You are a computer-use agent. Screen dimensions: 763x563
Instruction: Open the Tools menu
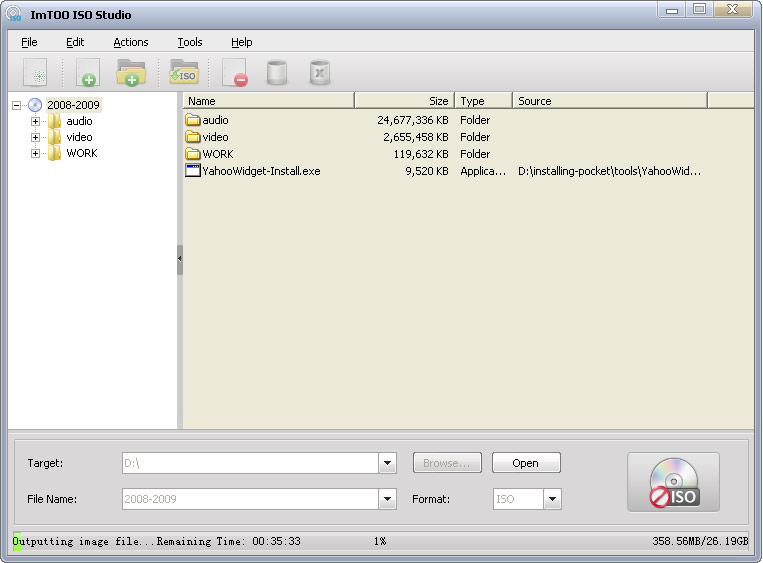pyautogui.click(x=190, y=42)
